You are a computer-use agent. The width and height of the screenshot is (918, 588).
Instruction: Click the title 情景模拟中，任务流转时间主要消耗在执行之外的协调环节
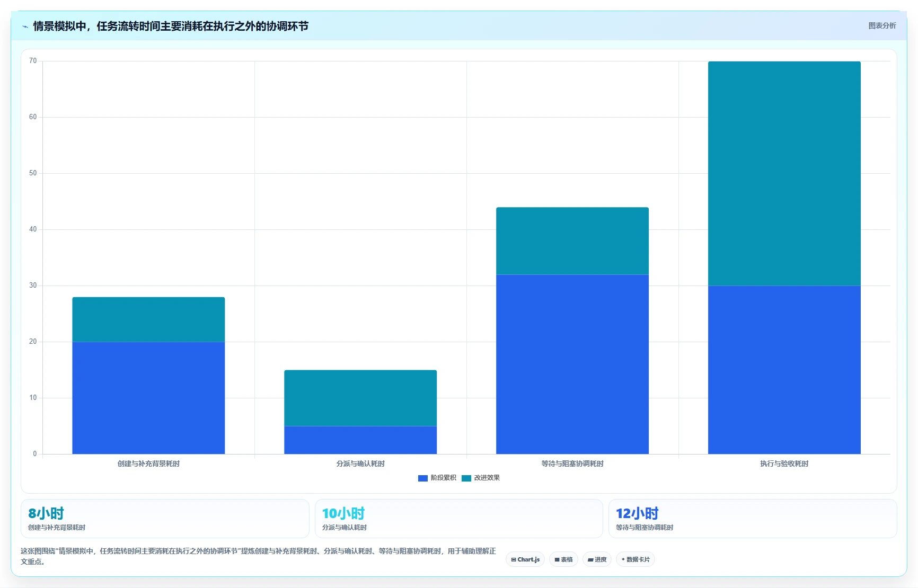[x=171, y=26]
